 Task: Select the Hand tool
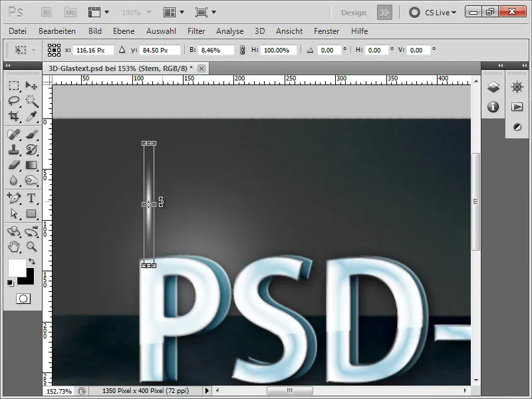(13, 247)
